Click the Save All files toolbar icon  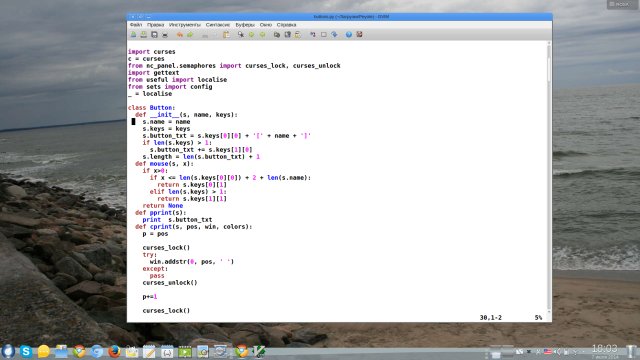point(154,35)
